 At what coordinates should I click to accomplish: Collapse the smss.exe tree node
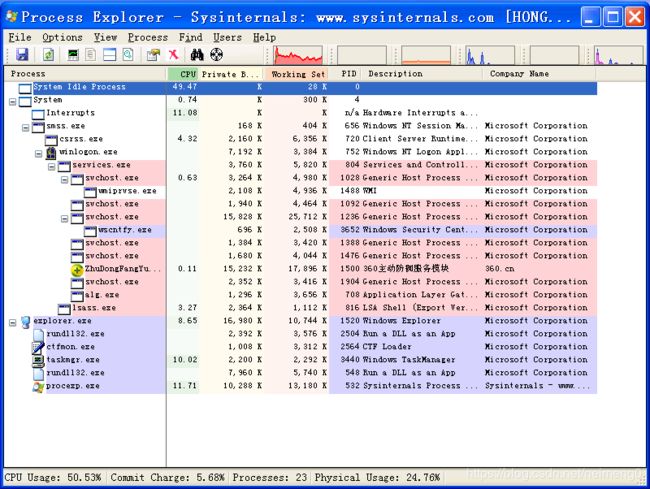[26, 127]
